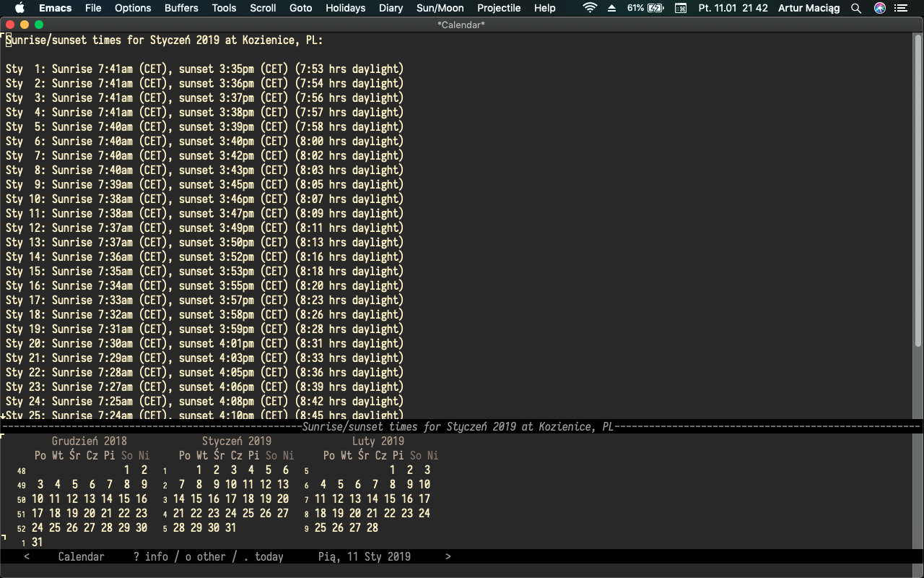Image resolution: width=924 pixels, height=578 pixels.
Task: Go to next month with the > arrow
Action: click(x=448, y=556)
